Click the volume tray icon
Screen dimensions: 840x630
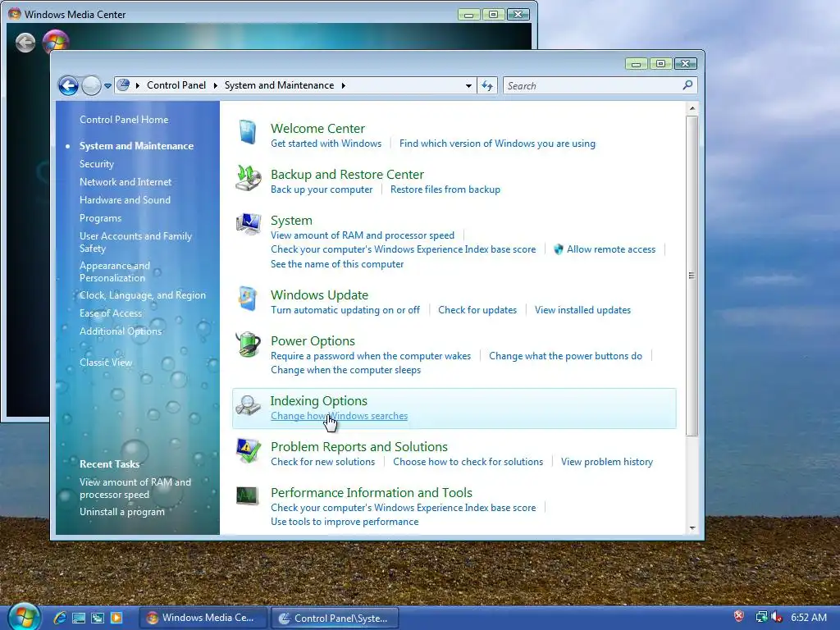[x=776, y=617]
